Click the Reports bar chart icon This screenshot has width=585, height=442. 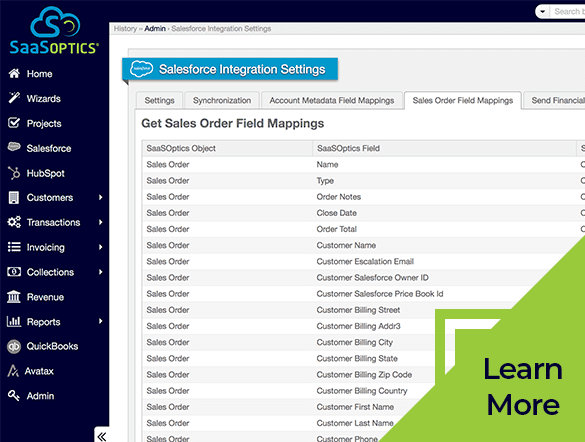point(14,321)
